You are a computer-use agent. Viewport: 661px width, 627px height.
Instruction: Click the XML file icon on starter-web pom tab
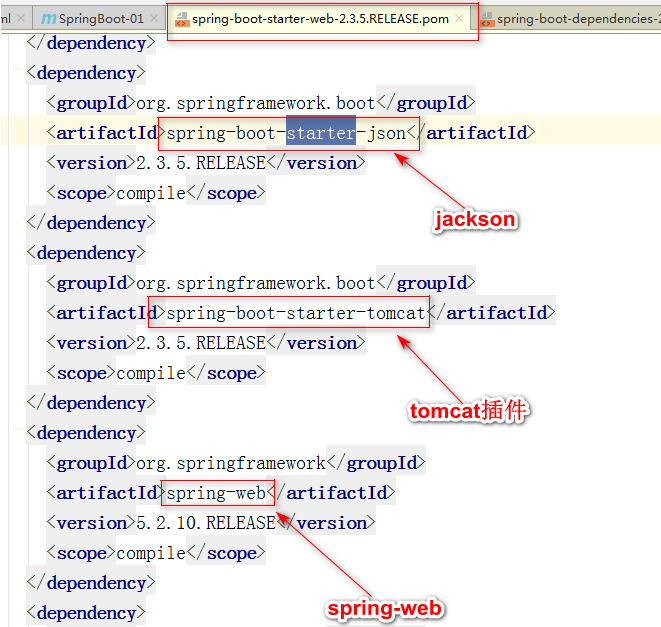(x=182, y=19)
